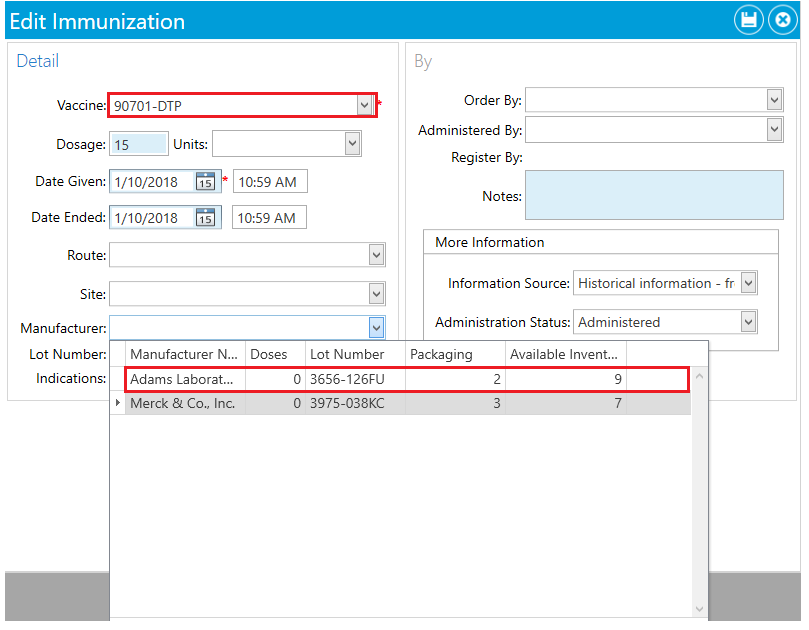Image resolution: width=809 pixels, height=630 pixels.
Task: Edit the Date Given time value
Action: [x=269, y=181]
